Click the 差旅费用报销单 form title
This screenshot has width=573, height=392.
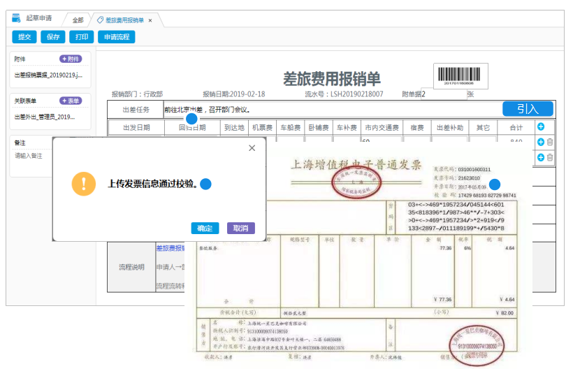tap(332, 78)
